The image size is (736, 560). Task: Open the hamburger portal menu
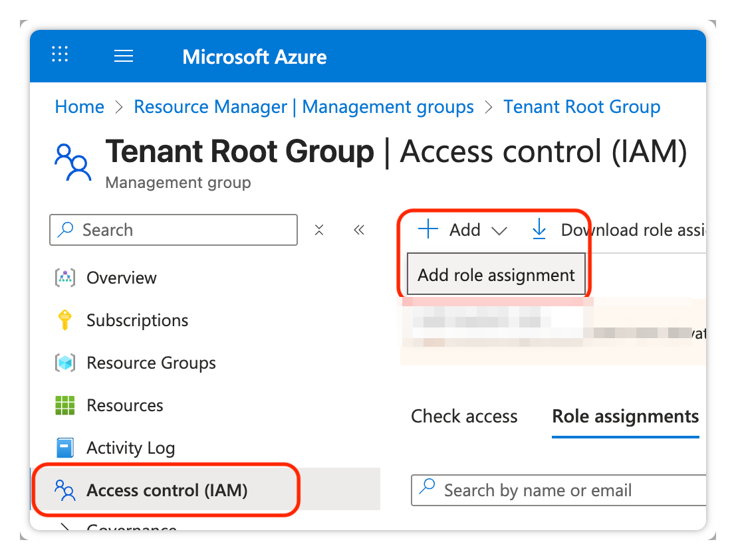pyautogui.click(x=124, y=56)
